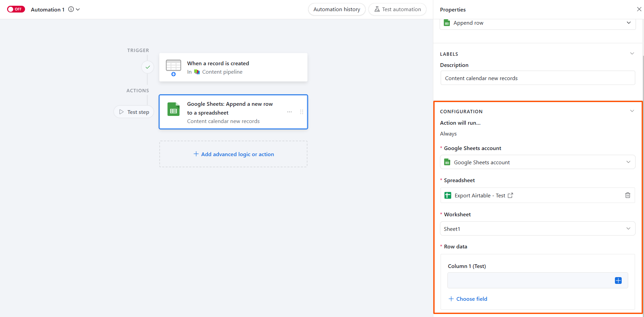This screenshot has height=317, width=644.
Task: Remove the selected spreadsheet with trash icon
Action: (x=628, y=195)
